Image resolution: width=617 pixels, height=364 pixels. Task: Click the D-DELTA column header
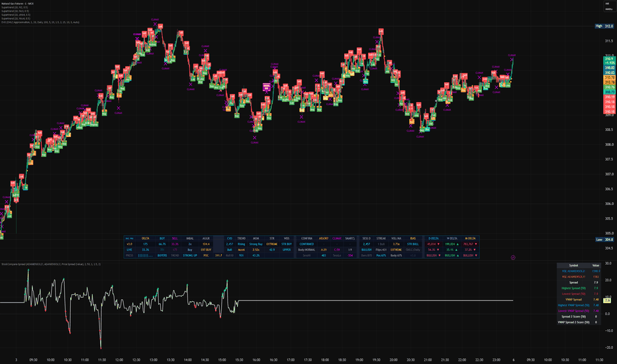click(x=433, y=238)
